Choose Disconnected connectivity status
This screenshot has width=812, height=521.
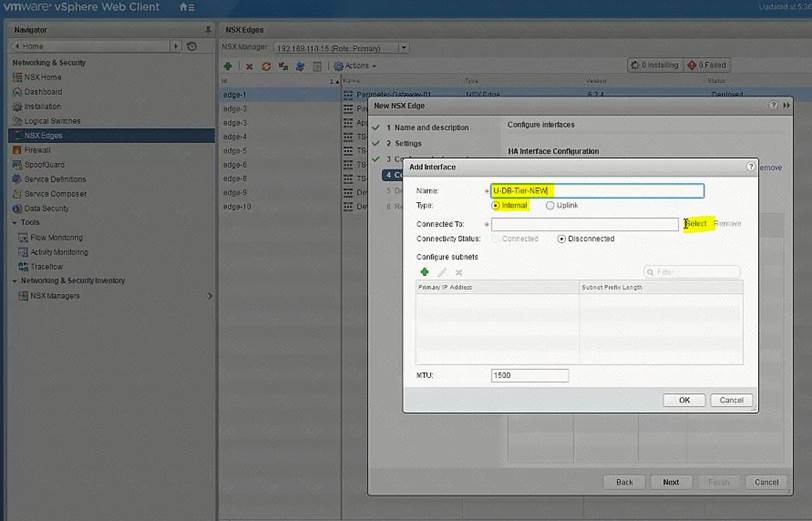(561, 239)
